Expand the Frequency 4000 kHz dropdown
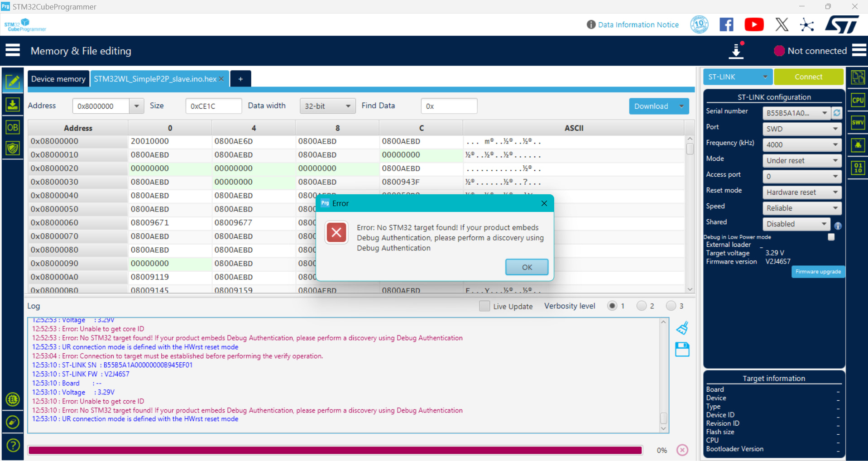The image size is (868, 461). pos(801,144)
